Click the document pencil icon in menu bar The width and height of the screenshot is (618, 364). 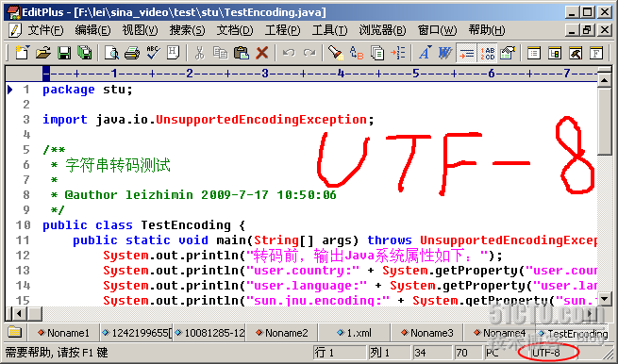click(15, 30)
